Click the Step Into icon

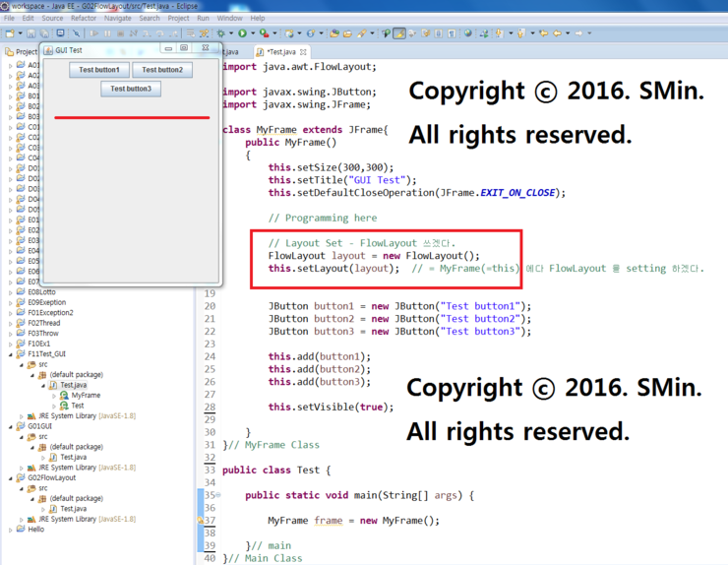click(x=147, y=33)
